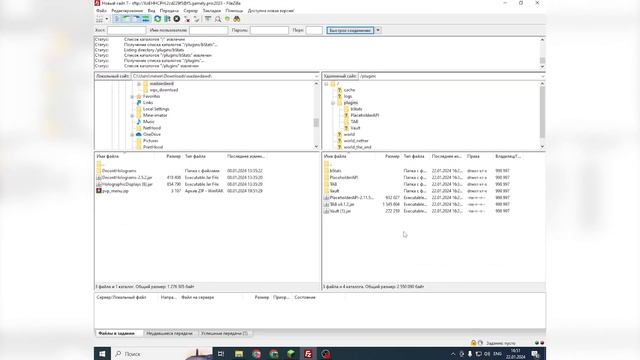Collapse the plugins folder in remote tree

[x=333, y=103]
